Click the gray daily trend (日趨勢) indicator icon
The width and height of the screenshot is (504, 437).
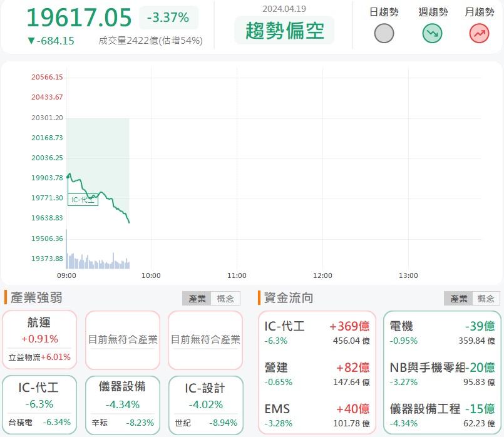tap(384, 33)
